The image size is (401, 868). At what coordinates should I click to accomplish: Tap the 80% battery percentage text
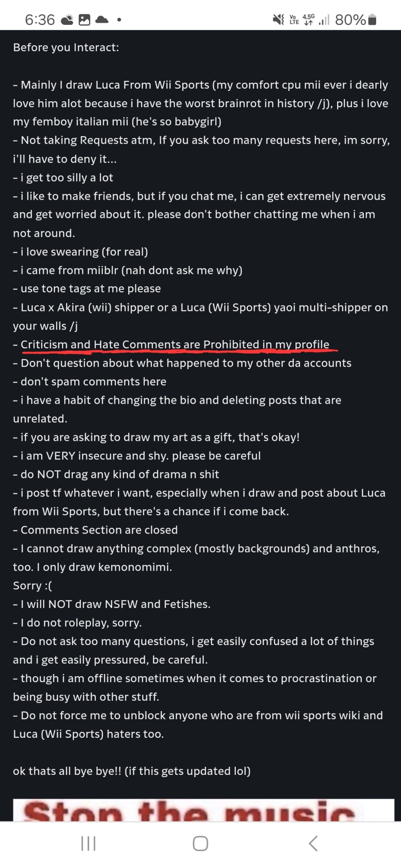(350, 20)
